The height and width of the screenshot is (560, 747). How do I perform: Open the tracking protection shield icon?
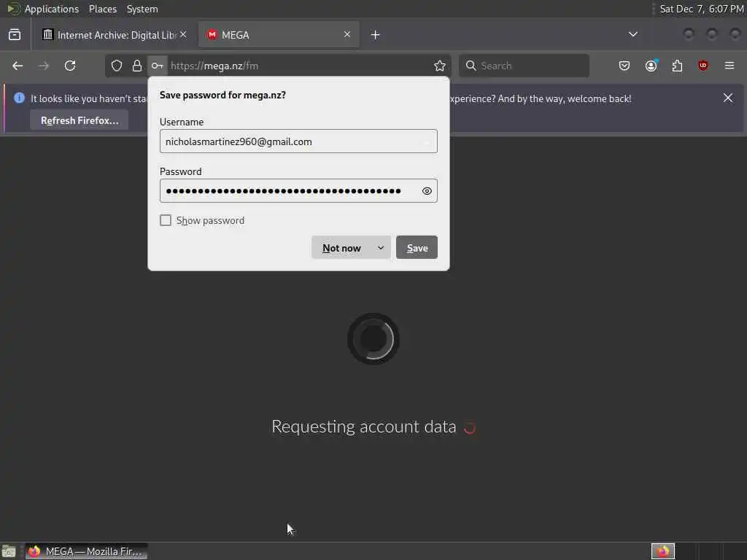coord(117,66)
